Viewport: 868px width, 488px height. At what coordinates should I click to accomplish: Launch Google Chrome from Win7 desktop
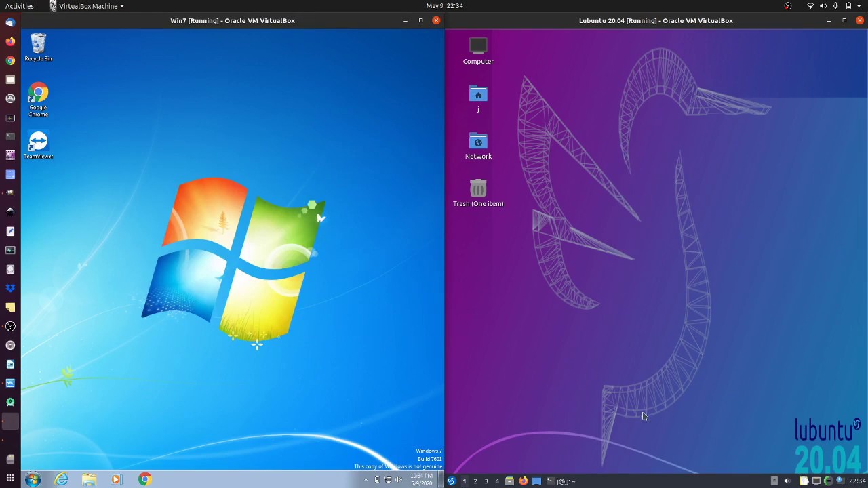click(38, 100)
